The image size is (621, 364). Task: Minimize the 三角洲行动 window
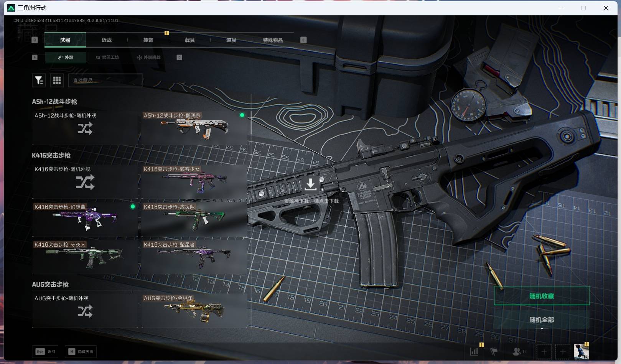[x=561, y=8]
